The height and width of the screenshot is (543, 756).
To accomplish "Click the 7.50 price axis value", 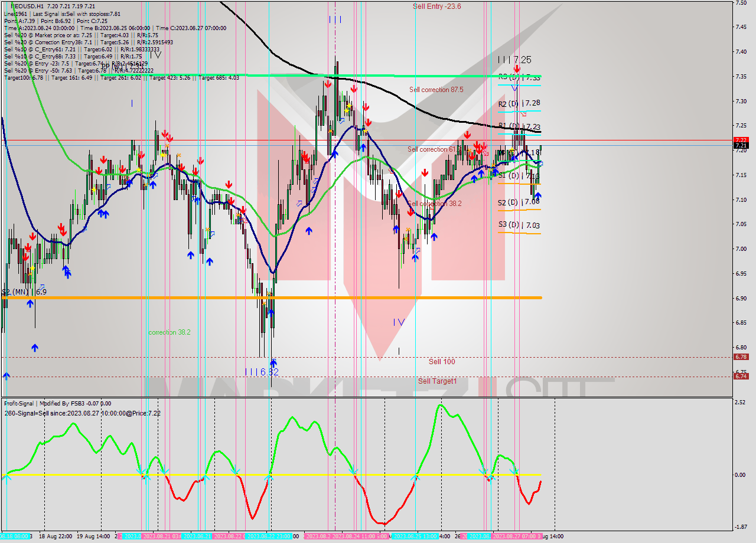I will pos(741,3).
